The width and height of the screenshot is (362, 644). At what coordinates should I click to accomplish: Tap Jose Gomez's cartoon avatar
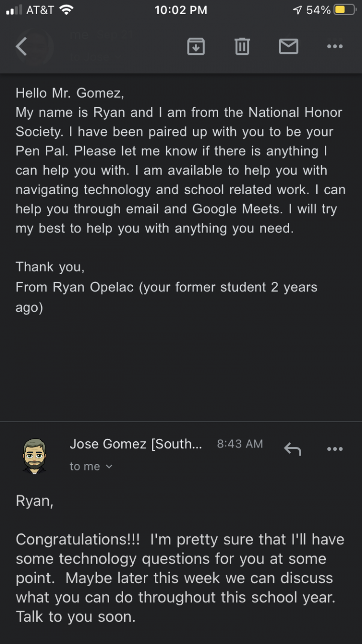[x=34, y=456]
